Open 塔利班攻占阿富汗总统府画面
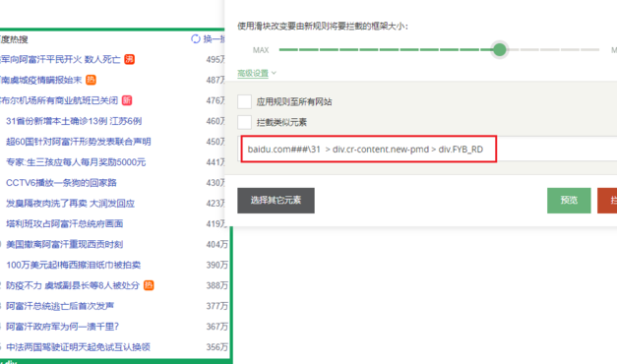This screenshot has width=617, height=364. tap(65, 224)
